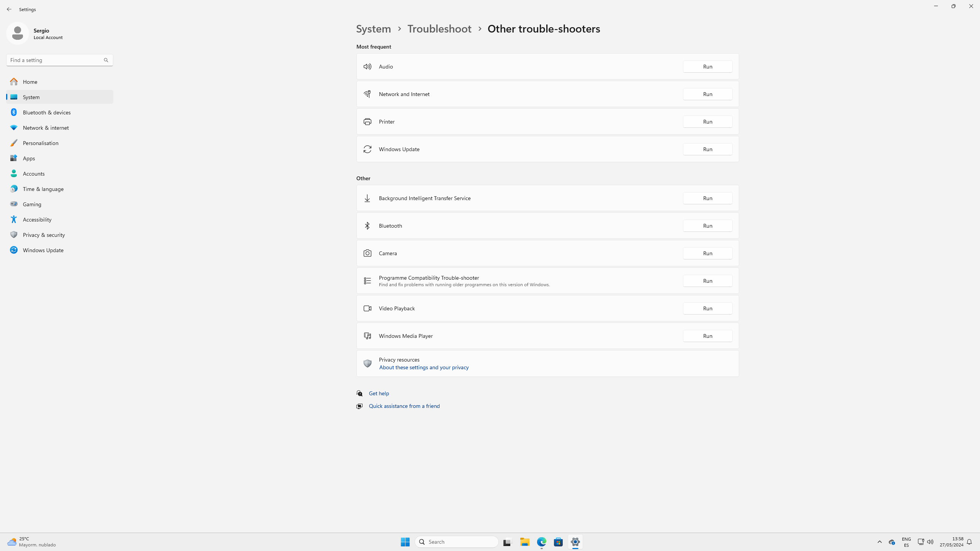The image size is (980, 551).
Task: Click the back arrow in Settings header
Action: coord(9,9)
